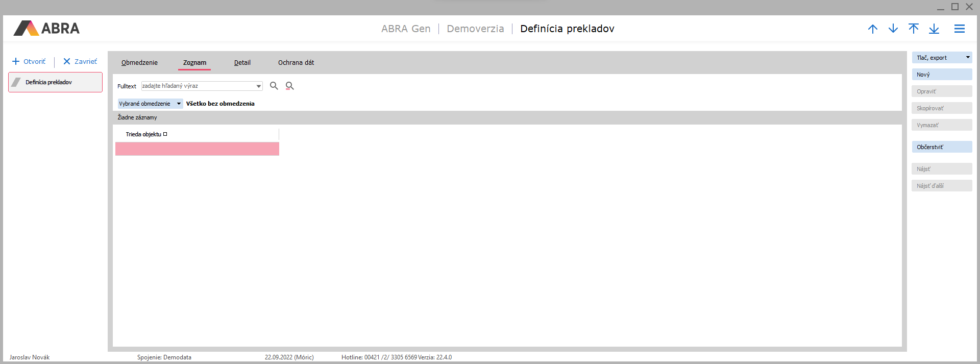Open the hamburger main menu
This screenshot has height=364, width=980.
959,29
